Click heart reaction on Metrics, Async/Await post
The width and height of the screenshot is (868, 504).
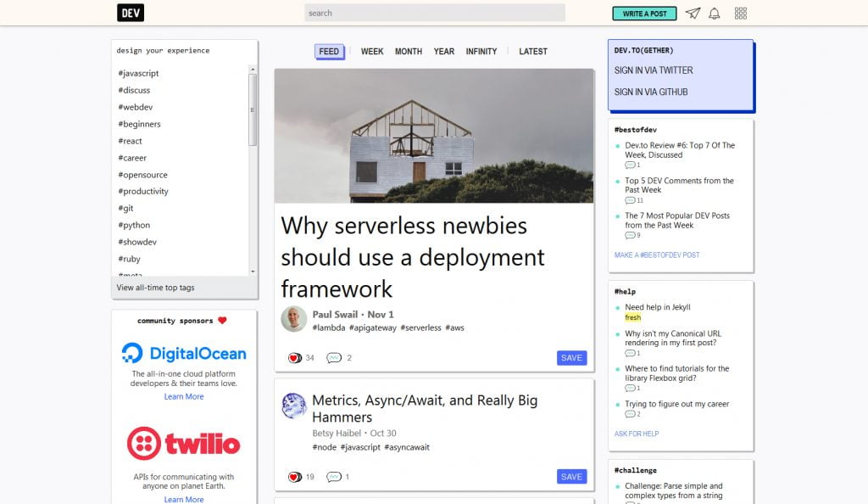pyautogui.click(x=295, y=477)
